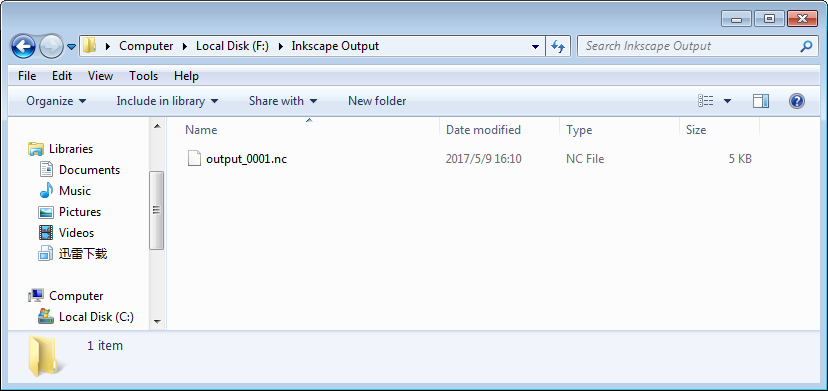The width and height of the screenshot is (828, 391).
Task: Expand the arrow before Inkscape Output breadcrumb
Action: point(281,46)
